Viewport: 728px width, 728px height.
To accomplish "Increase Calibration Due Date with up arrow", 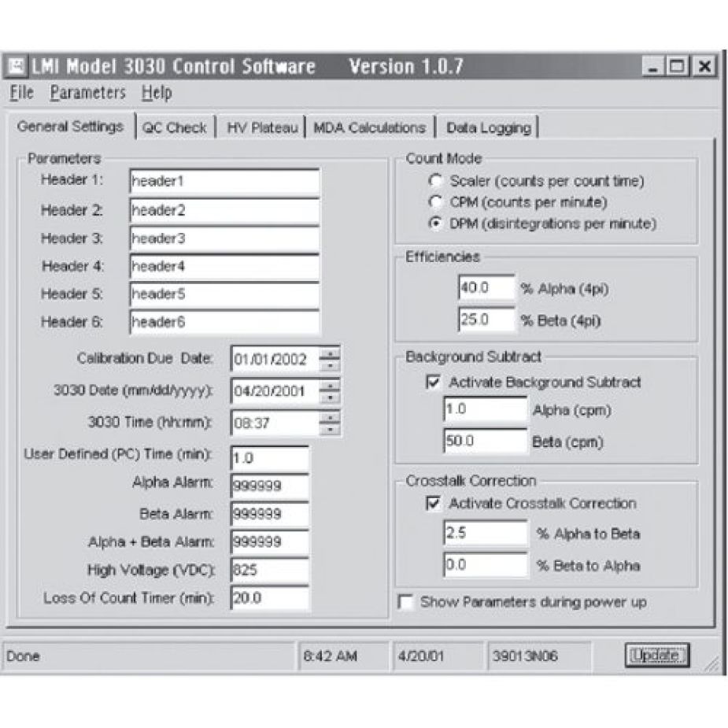I will [331, 353].
